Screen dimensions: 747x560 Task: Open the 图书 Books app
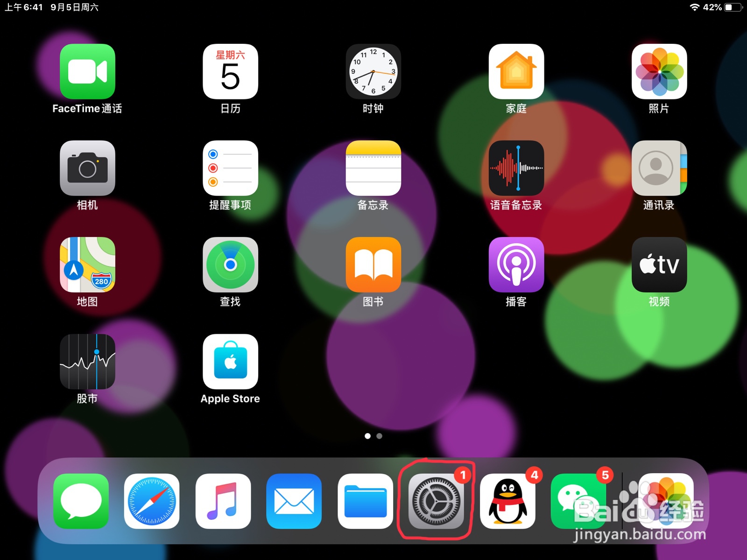click(x=373, y=265)
